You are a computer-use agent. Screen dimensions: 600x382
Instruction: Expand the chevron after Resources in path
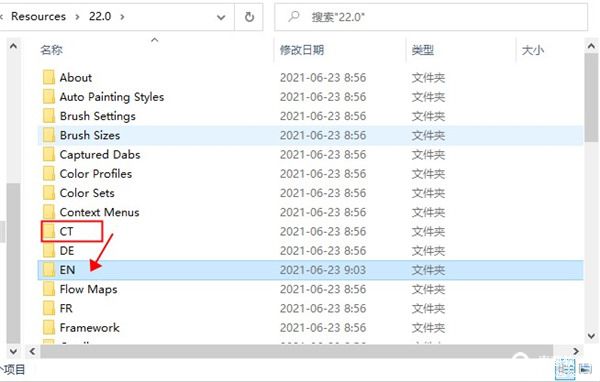tap(77, 17)
